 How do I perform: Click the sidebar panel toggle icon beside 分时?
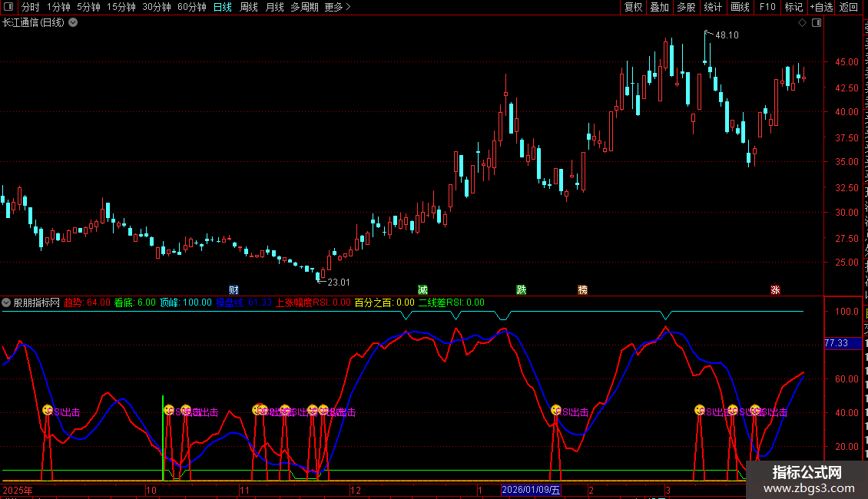8,7
